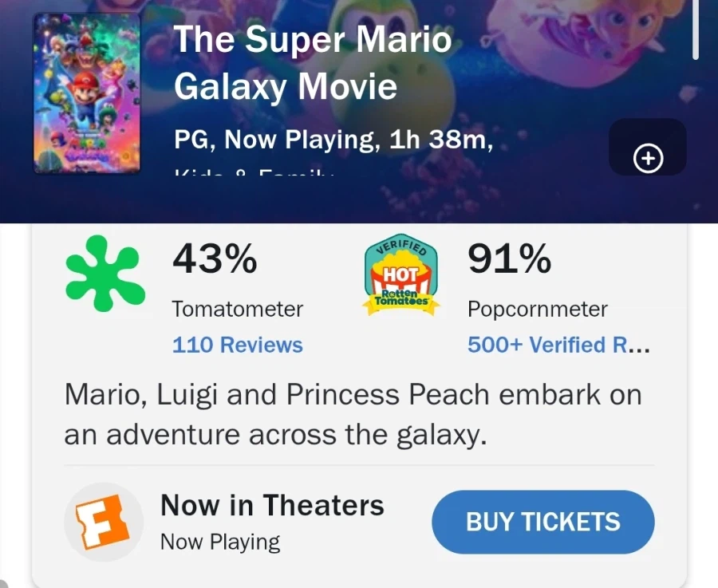Click the white scrollbar handle in the banner
The width and height of the screenshot is (718, 588).
point(696,30)
